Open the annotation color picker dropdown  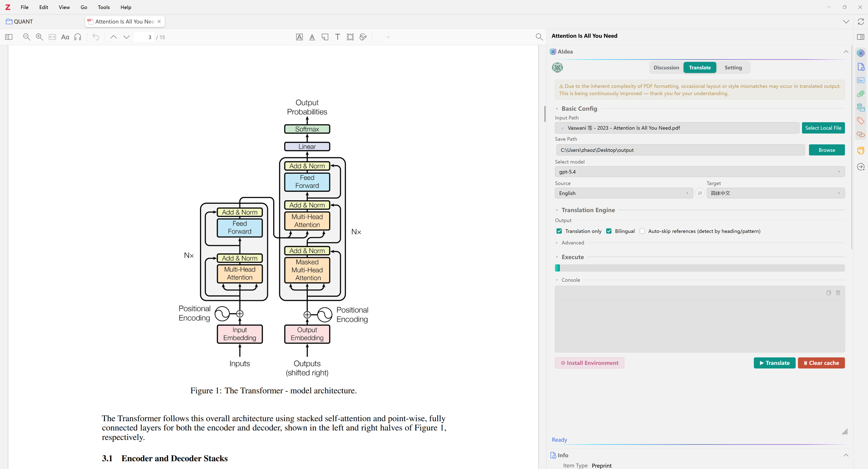[384, 37]
